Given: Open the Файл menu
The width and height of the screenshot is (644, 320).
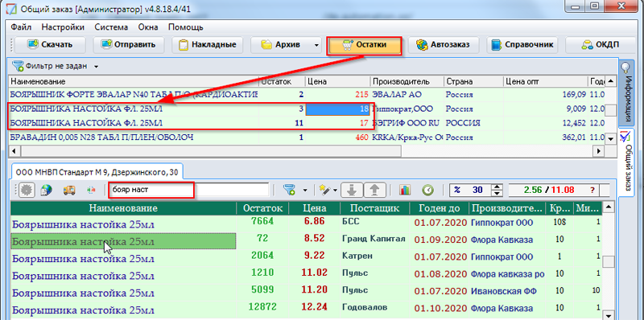Looking at the screenshot, I should pyautogui.click(x=21, y=27).
